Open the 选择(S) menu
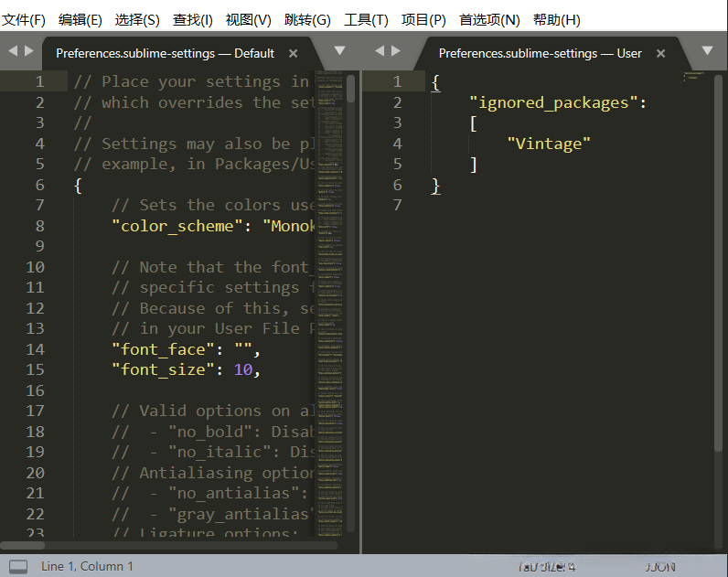Viewport: 728px width, 577px height. pyautogui.click(x=137, y=20)
